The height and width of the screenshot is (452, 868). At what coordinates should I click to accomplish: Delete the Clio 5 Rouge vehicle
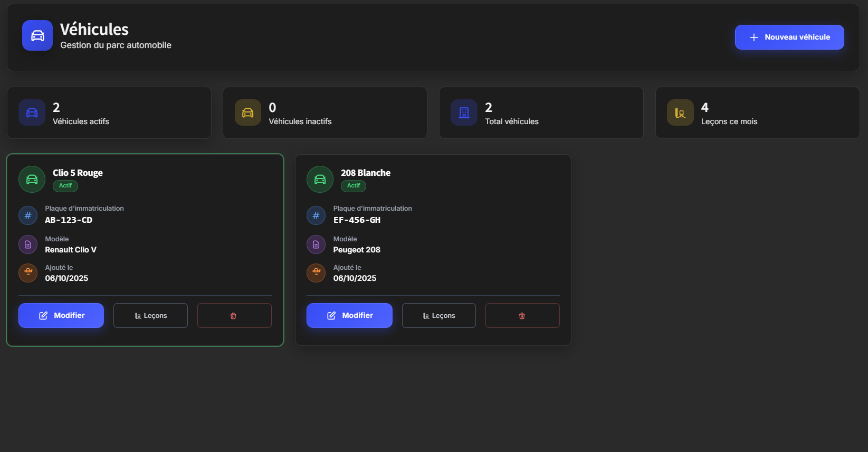(234, 316)
